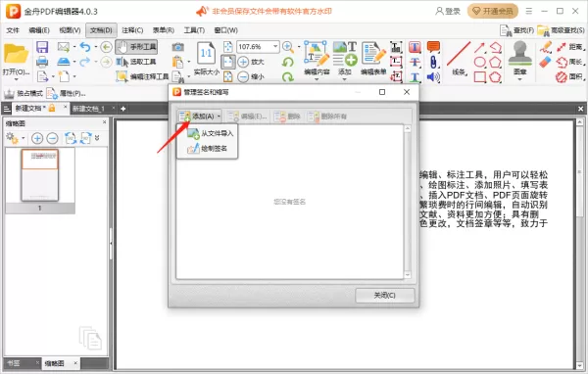Screen dimensions: 588x374
Task: Open the 工具(T) menu
Action: (194, 30)
